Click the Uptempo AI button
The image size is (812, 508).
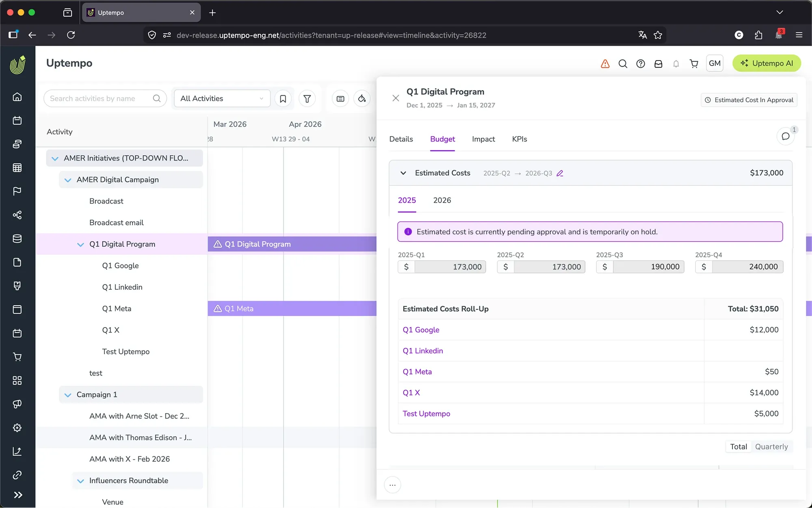click(767, 63)
